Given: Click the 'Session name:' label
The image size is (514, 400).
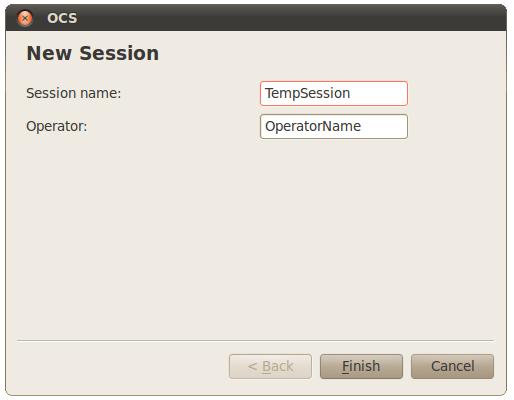Looking at the screenshot, I should (74, 93).
